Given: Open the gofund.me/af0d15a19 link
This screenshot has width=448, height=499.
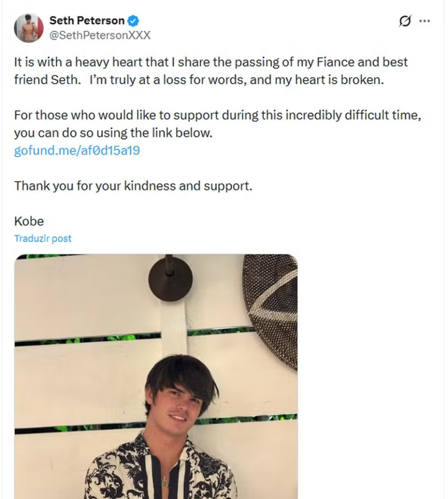Looking at the screenshot, I should [x=77, y=151].
